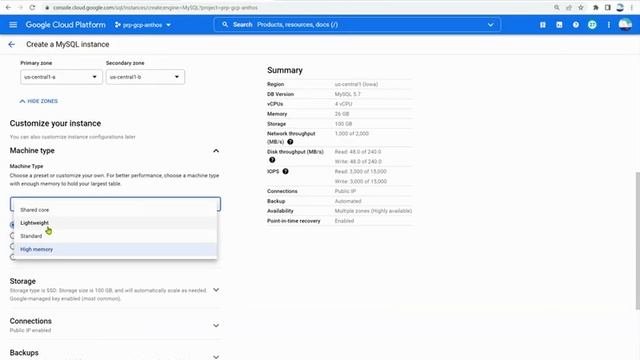Click the Point-in-time recovery label
This screenshot has width=640, height=360.
[293, 221]
